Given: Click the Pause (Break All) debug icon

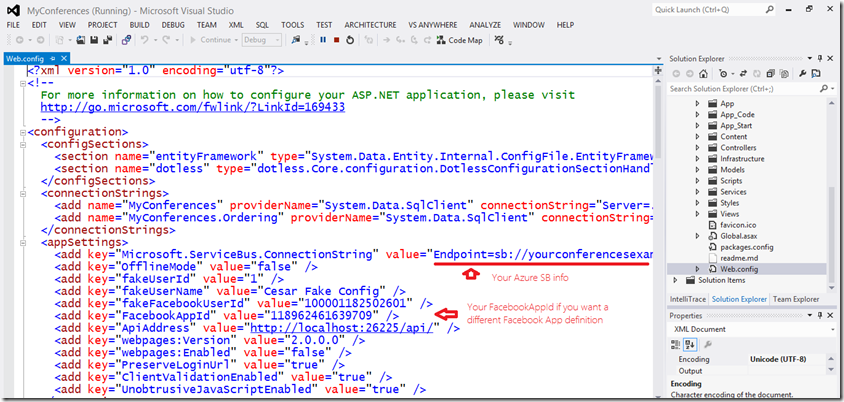Looking at the screenshot, I should point(323,40).
